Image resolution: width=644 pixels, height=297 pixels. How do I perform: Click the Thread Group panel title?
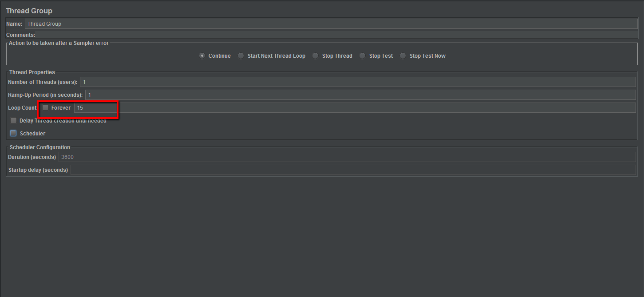click(x=29, y=11)
